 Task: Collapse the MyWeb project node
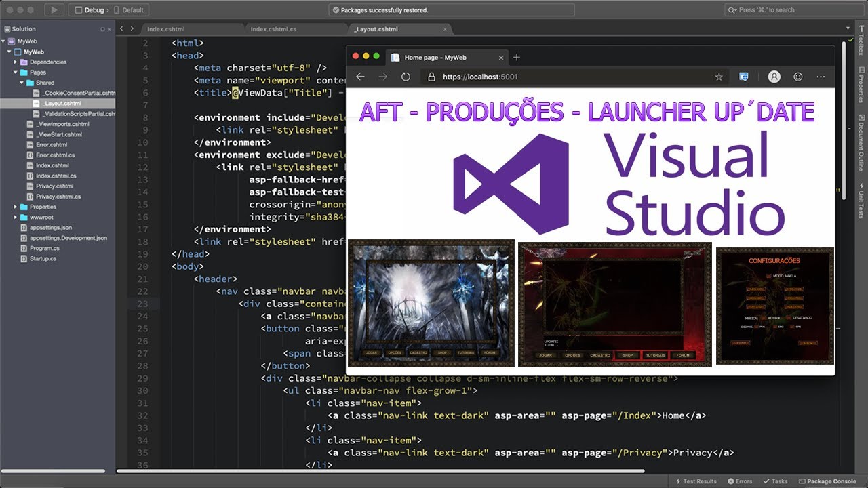pyautogui.click(x=10, y=52)
